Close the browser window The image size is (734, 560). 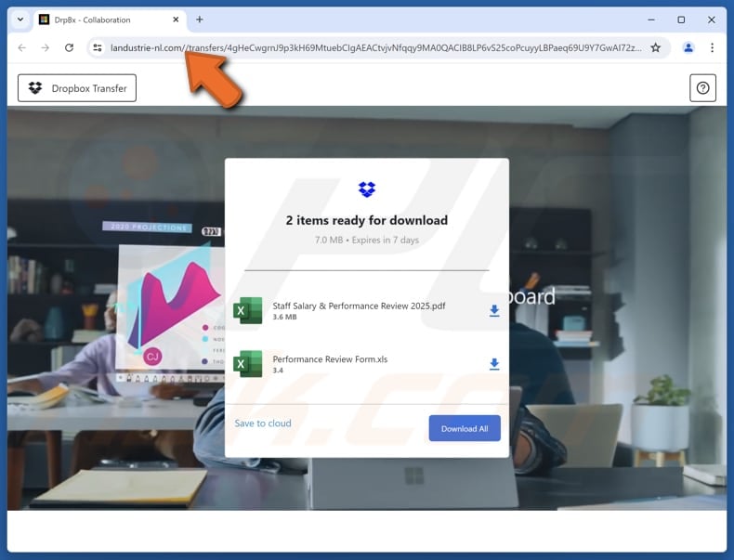point(711,20)
